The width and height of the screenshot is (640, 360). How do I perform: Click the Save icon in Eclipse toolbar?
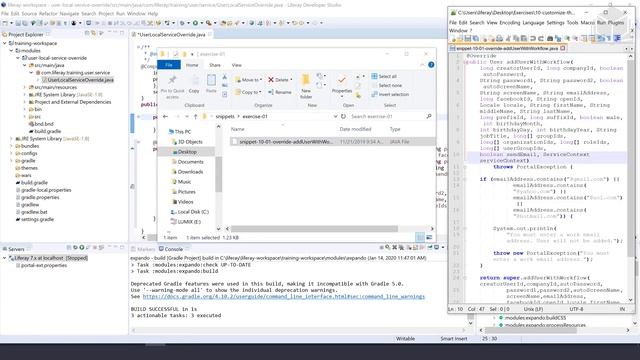pos(18,23)
